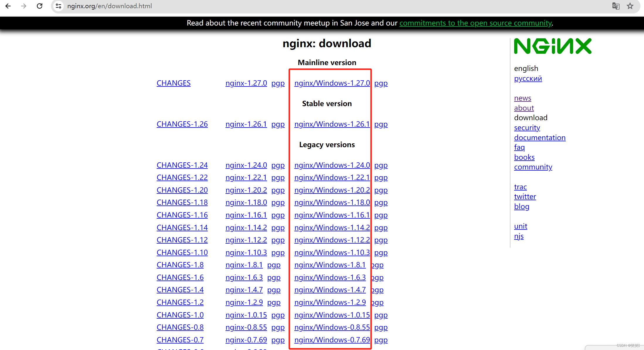The height and width of the screenshot is (350, 644).
Task: Open CHANGES-1.22 link
Action: tap(182, 177)
